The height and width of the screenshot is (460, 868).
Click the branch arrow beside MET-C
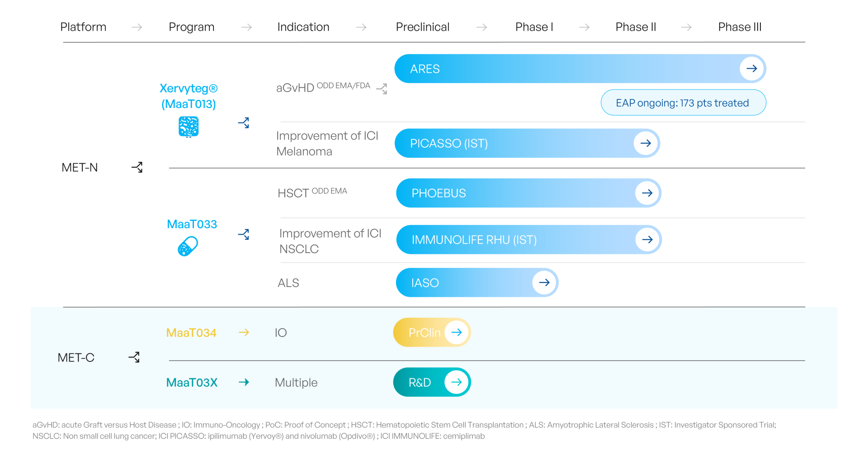point(134,357)
